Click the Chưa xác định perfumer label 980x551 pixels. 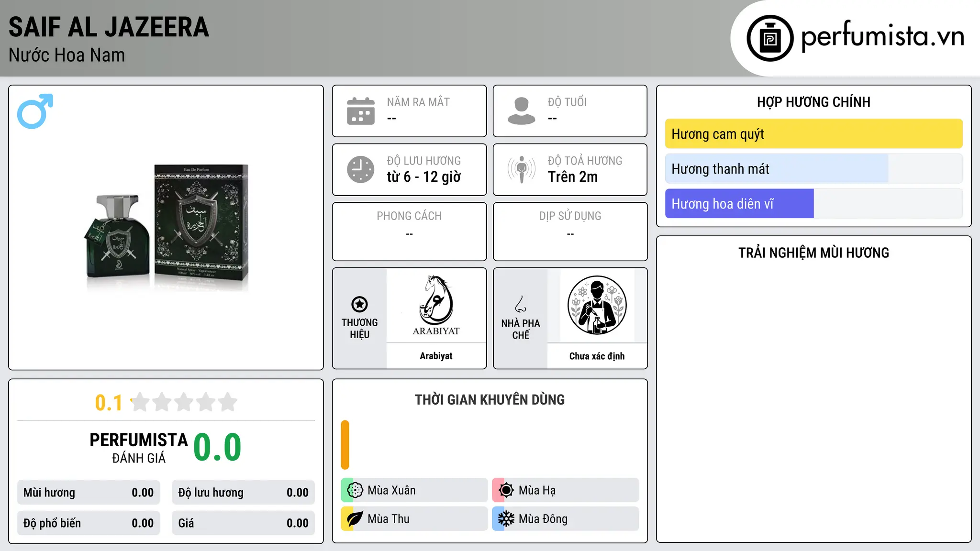597,356
